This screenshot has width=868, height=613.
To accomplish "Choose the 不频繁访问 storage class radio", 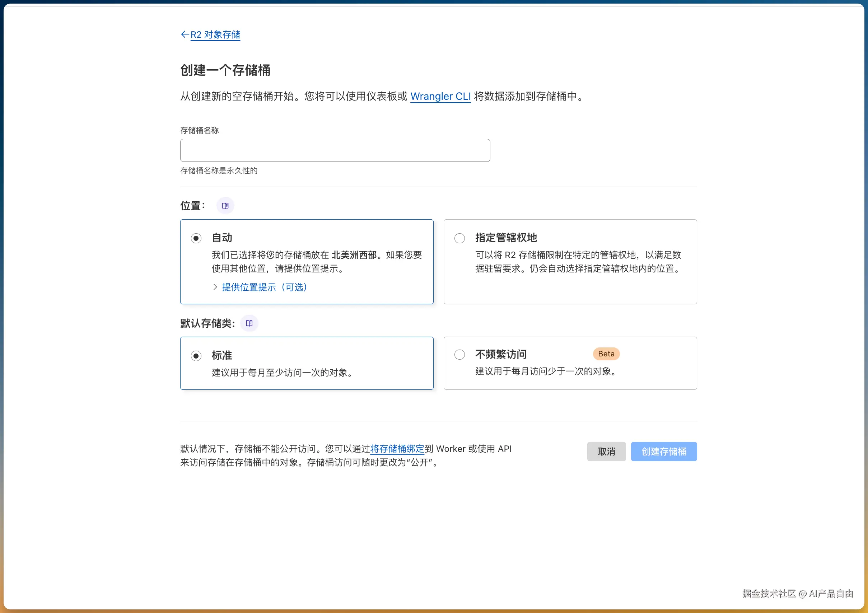I will [459, 355].
